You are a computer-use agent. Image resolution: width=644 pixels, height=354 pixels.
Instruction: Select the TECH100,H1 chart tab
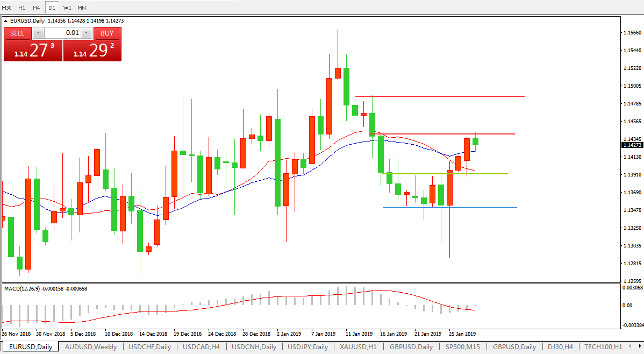coord(603,347)
